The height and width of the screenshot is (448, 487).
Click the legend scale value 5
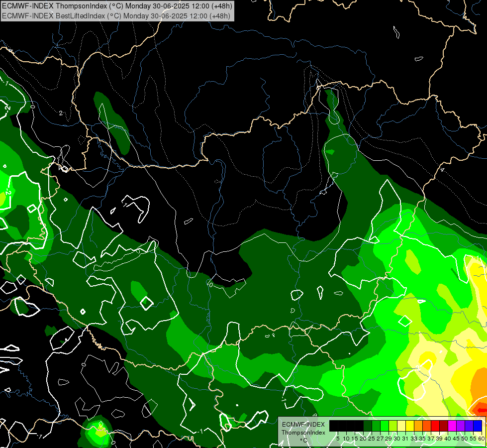pos(338,439)
